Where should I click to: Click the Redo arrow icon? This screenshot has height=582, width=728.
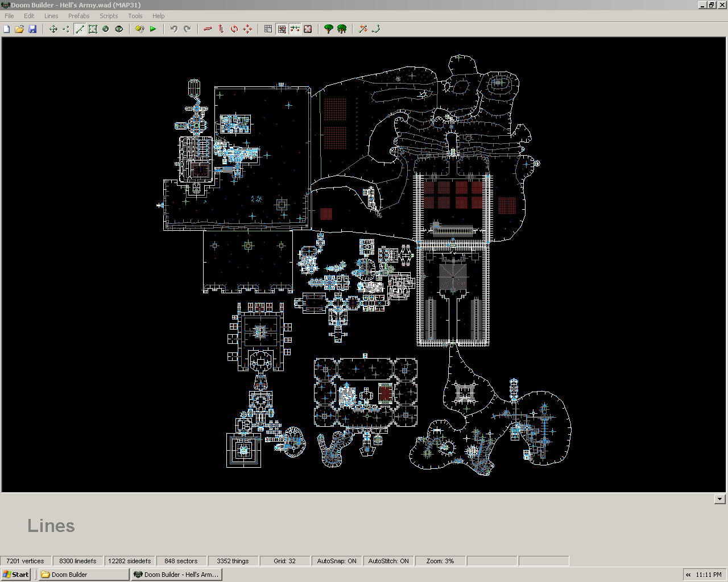(x=187, y=29)
